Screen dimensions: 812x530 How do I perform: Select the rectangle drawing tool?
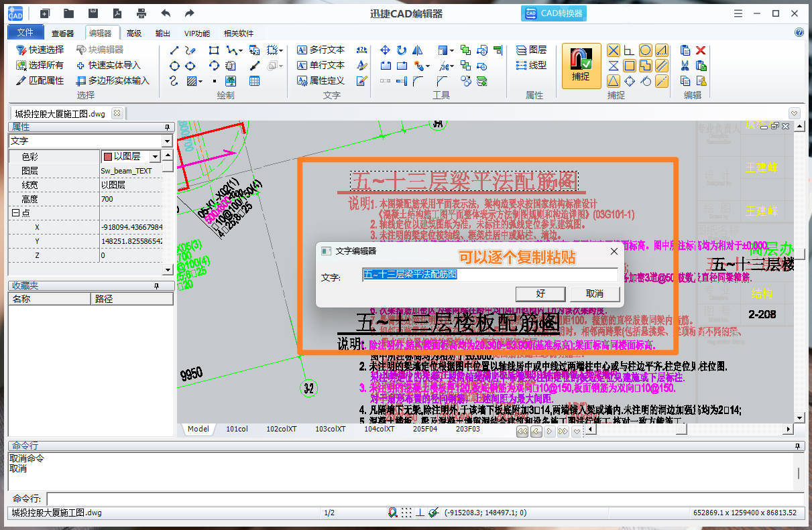point(214,50)
